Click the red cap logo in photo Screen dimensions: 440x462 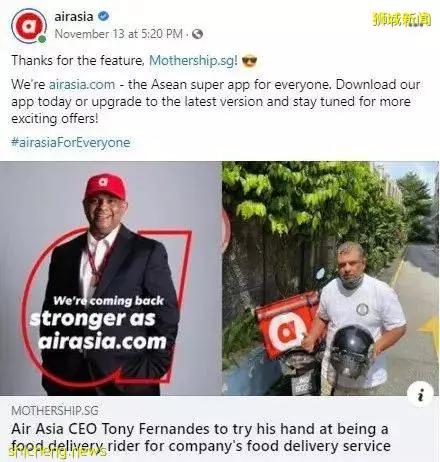pos(103,182)
